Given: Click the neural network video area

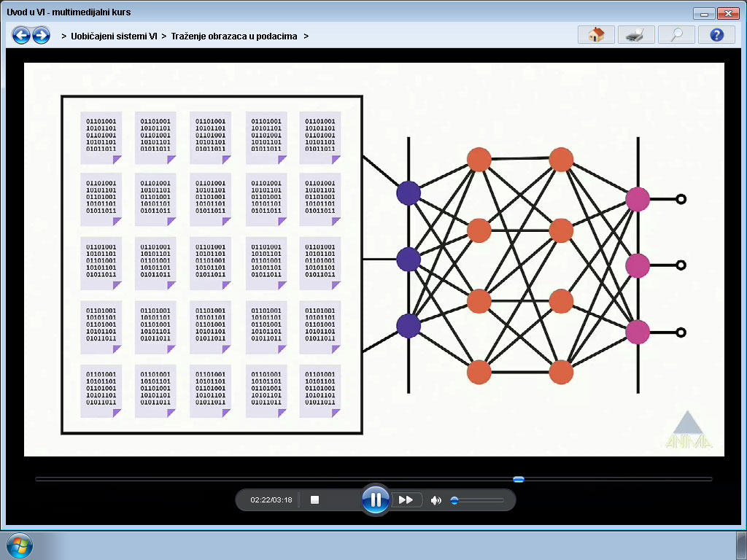Looking at the screenshot, I should pyautogui.click(x=374, y=260).
